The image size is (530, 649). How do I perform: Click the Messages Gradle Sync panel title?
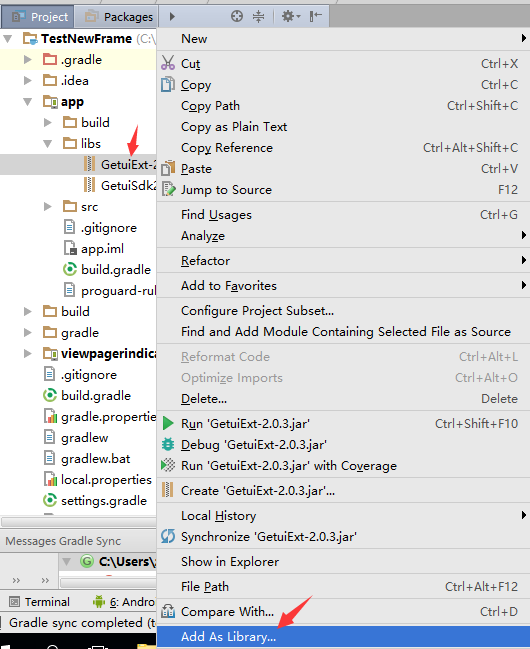click(x=63, y=541)
